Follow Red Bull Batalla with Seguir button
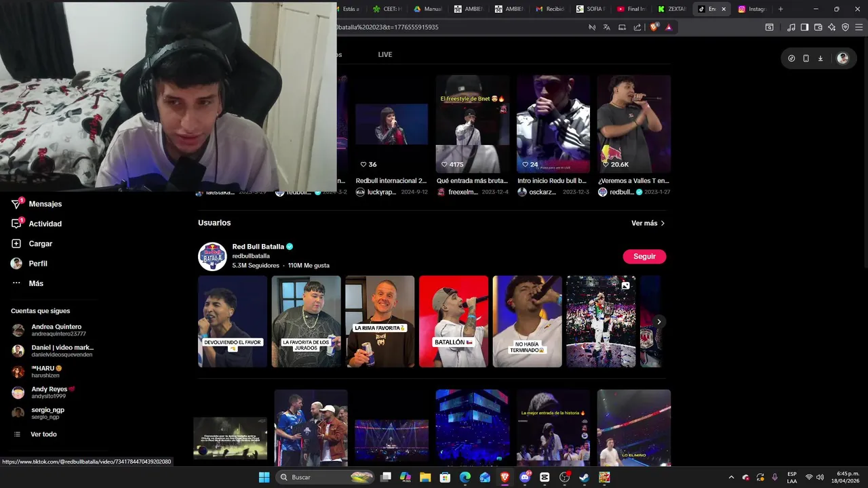 pos(644,256)
